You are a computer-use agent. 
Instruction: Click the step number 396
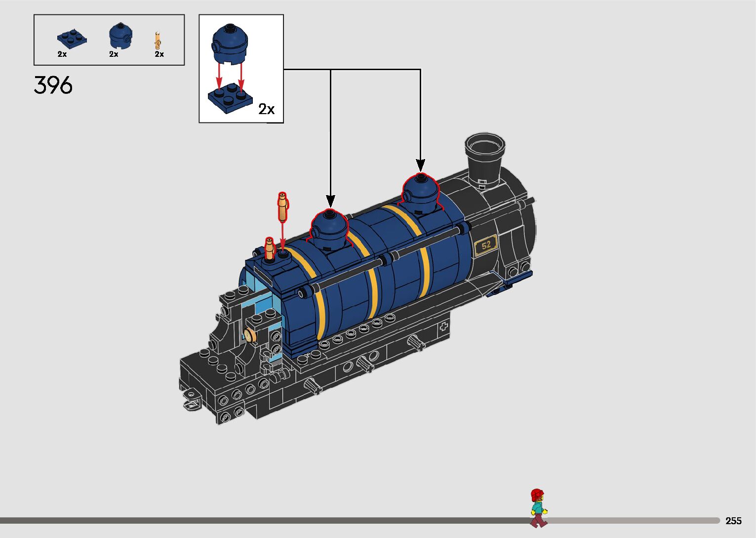click(53, 85)
